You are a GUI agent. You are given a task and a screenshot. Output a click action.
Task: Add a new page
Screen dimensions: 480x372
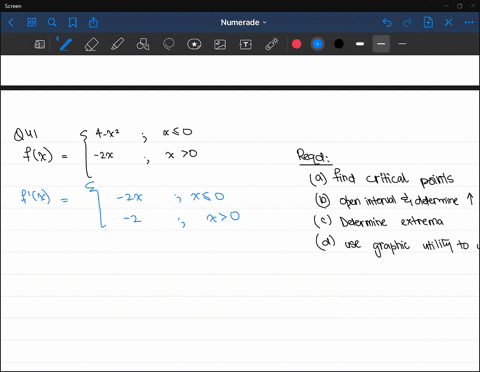pos(428,22)
